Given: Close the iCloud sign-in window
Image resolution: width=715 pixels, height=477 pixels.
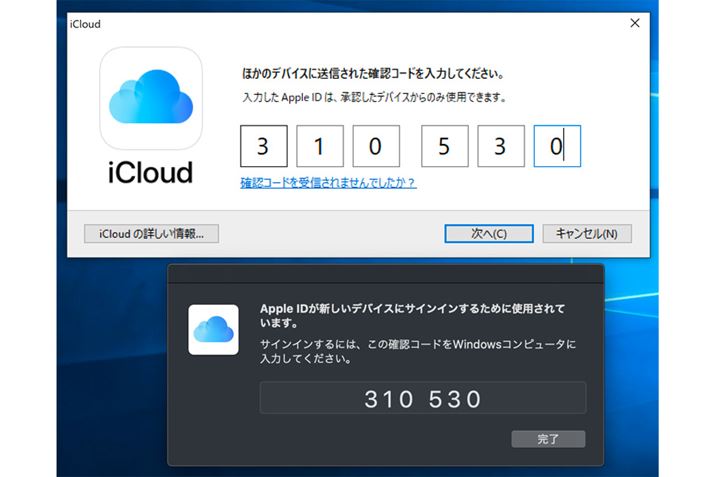Looking at the screenshot, I should 635,22.
